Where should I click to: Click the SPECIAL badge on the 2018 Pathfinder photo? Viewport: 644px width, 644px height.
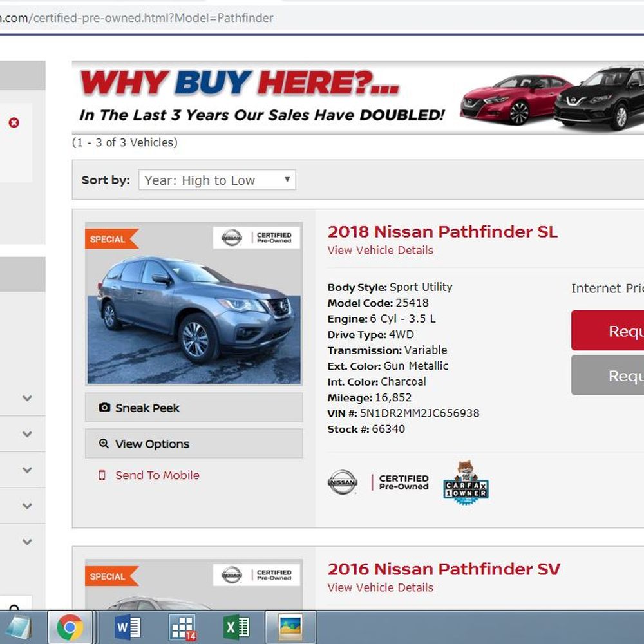point(111,239)
